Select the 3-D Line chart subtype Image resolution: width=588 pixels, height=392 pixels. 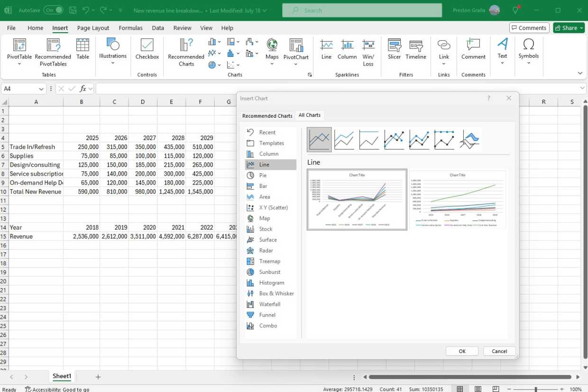point(469,139)
